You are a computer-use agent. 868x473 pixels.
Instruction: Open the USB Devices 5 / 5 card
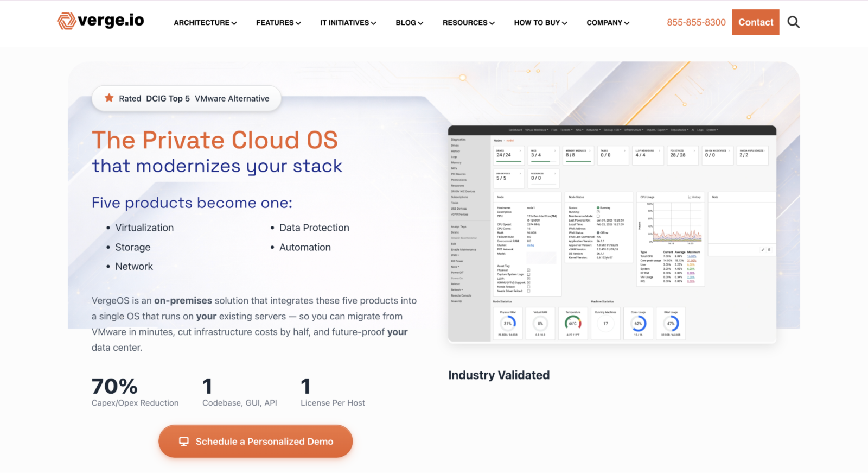509,178
